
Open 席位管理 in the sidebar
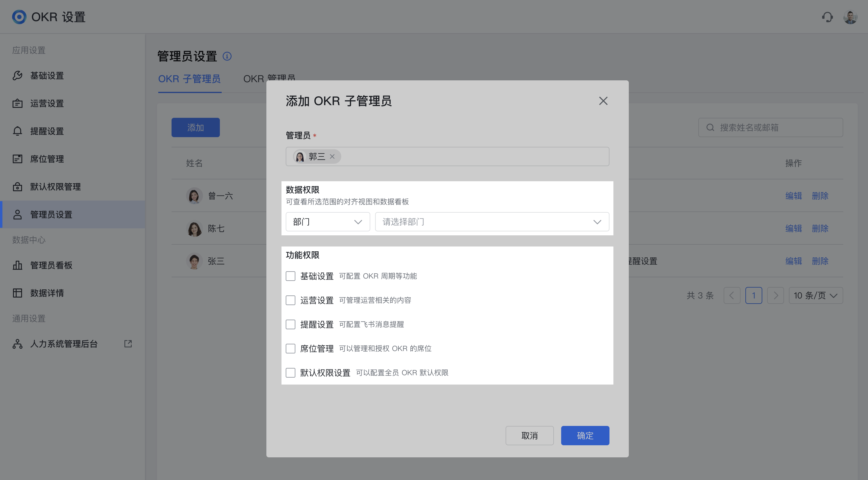pos(47,159)
